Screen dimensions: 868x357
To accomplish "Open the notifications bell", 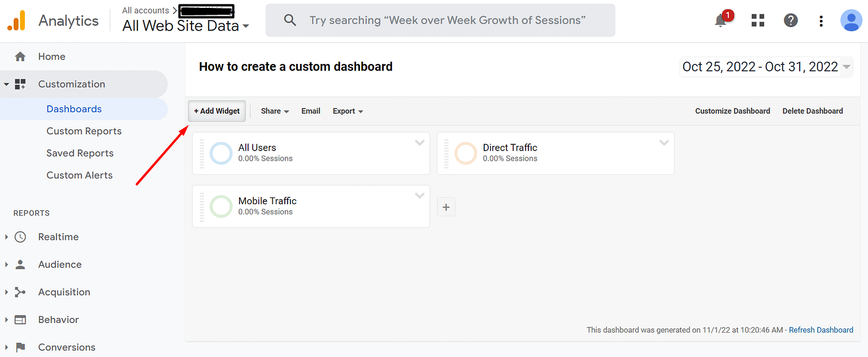I will pyautogui.click(x=721, y=20).
